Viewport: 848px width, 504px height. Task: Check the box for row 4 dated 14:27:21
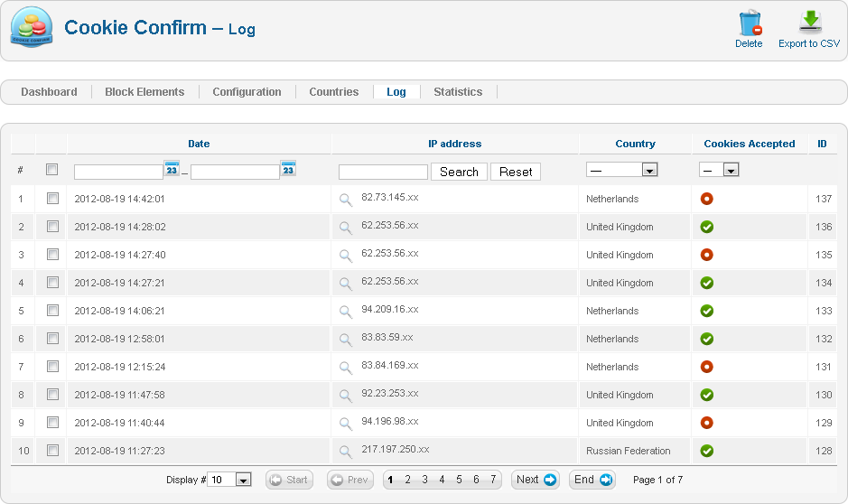pos(52,283)
